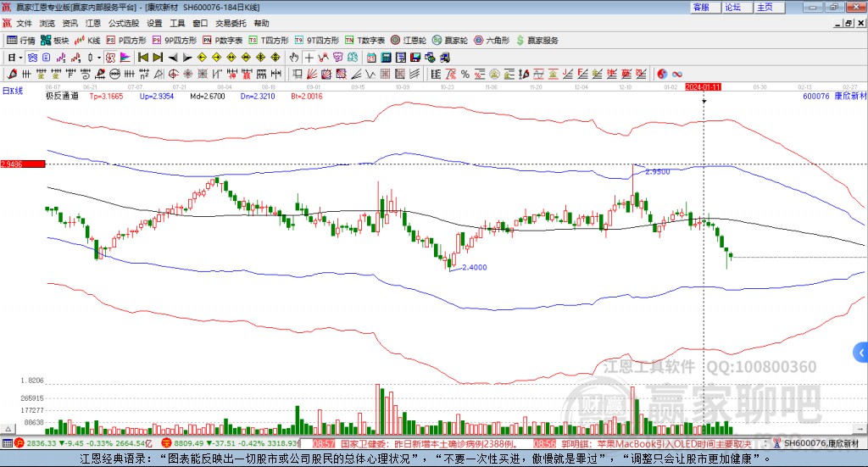868x467 pixels.
Task: Open the 公式选股 menu
Action: pyautogui.click(x=124, y=23)
